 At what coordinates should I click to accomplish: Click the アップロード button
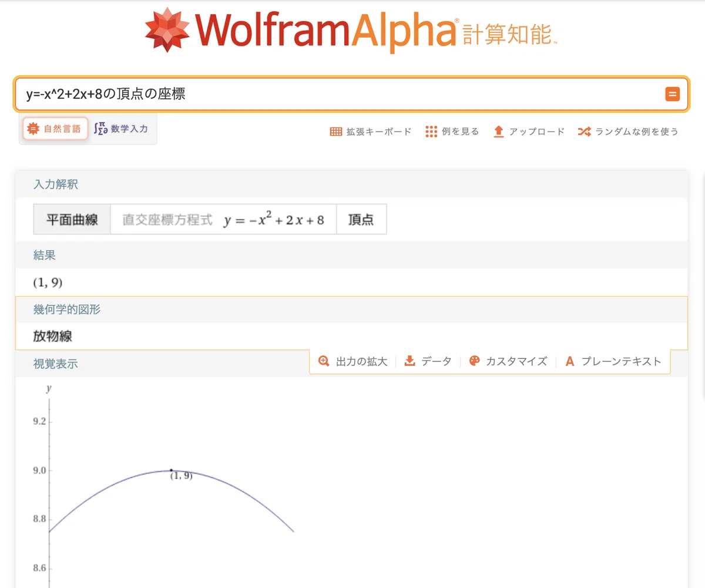(529, 132)
